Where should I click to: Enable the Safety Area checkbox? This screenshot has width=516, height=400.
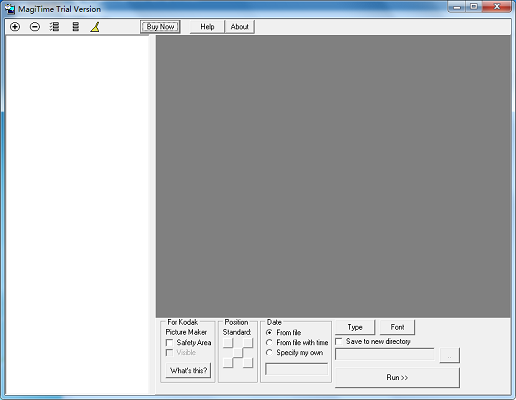point(169,343)
